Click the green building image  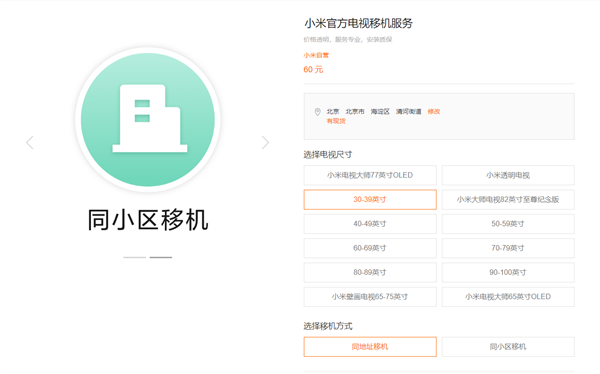pos(148,119)
